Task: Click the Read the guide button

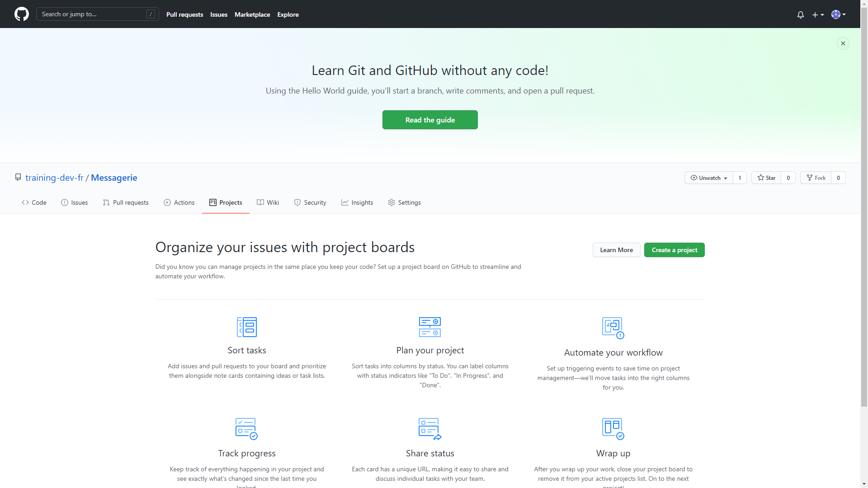Action: [x=430, y=120]
